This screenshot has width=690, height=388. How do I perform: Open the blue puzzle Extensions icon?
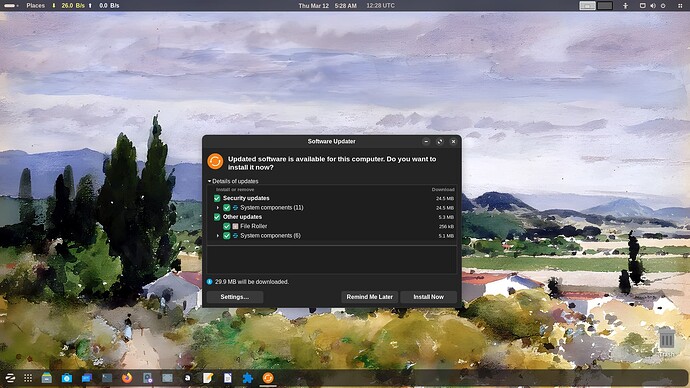tap(248, 378)
